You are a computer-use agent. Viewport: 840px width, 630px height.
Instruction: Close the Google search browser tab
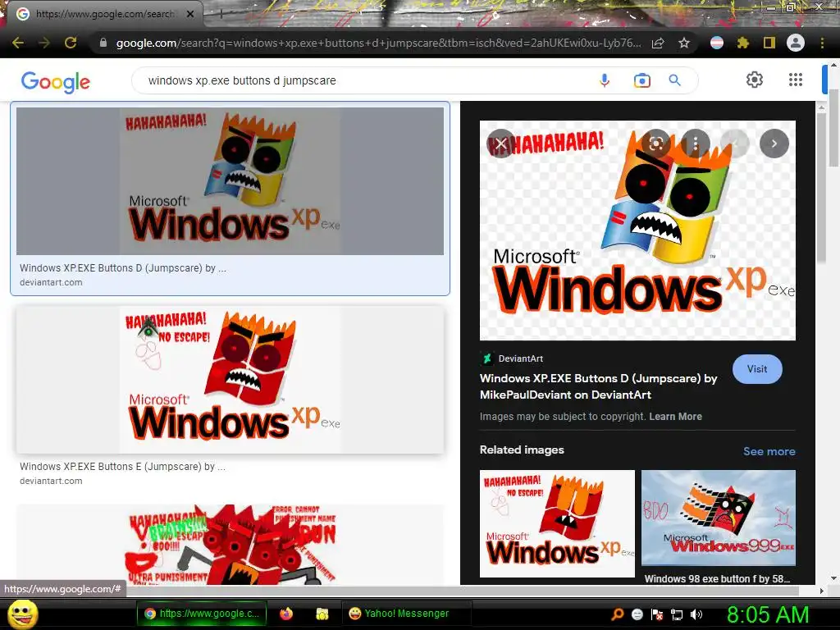coord(190,14)
